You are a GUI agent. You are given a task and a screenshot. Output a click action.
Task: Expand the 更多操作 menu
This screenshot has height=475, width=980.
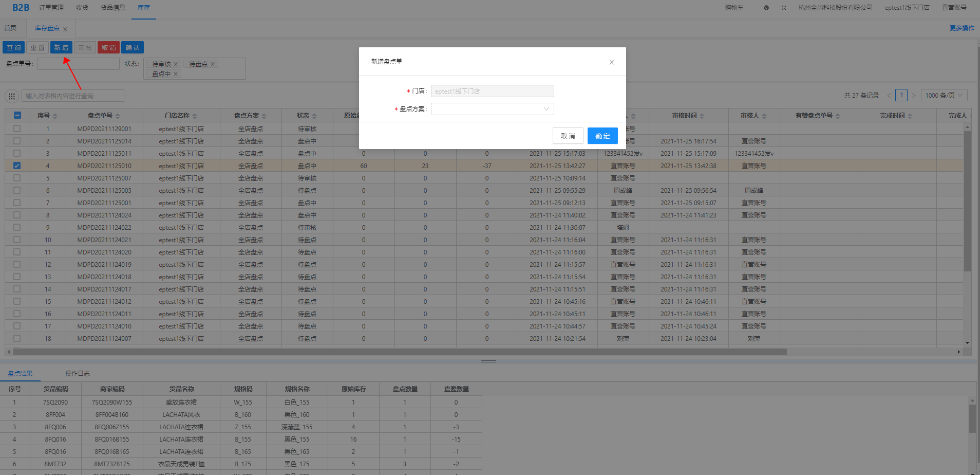point(962,28)
